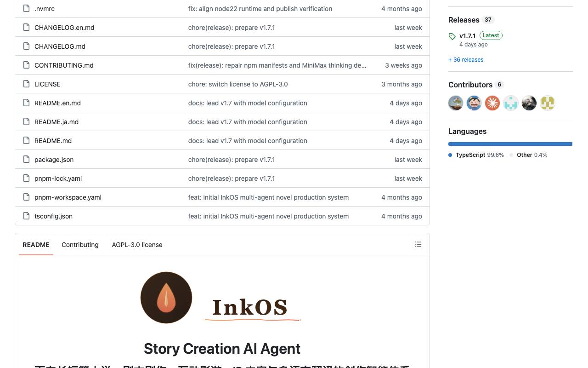Click the "Other 0.4%" language text
The image size is (588, 368).
(532, 155)
